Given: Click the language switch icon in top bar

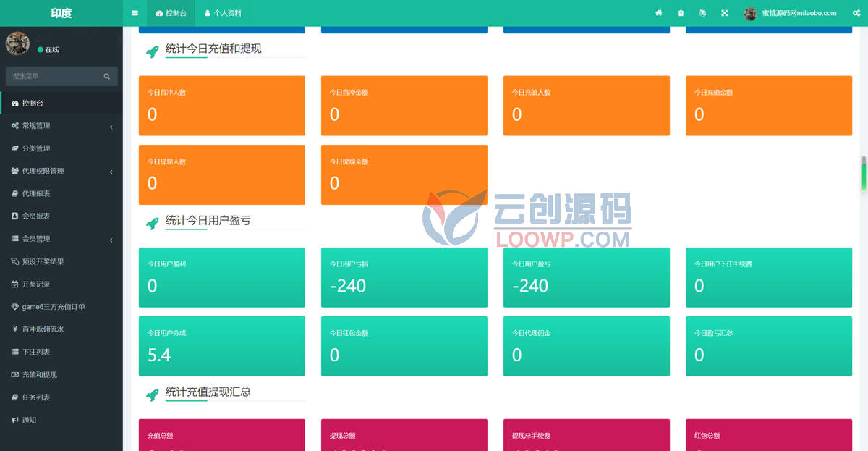Looking at the screenshot, I should tap(702, 13).
